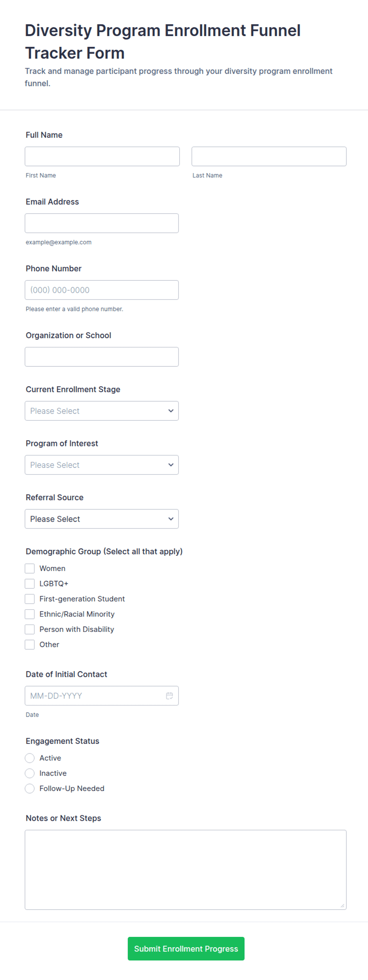This screenshot has width=368, height=980.
Task: Open the Referral Source dropdown
Action: click(x=102, y=519)
